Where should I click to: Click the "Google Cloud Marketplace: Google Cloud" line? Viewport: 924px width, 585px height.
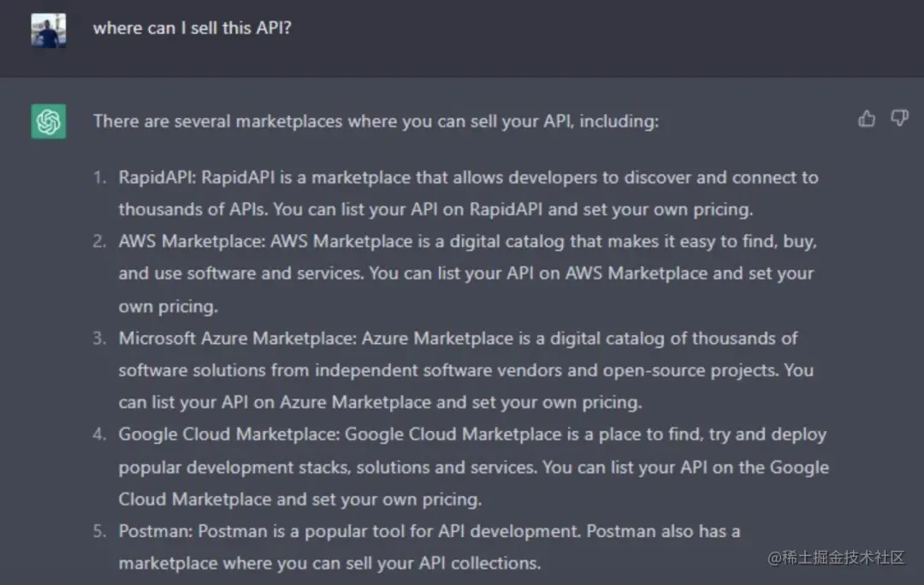[472, 434]
